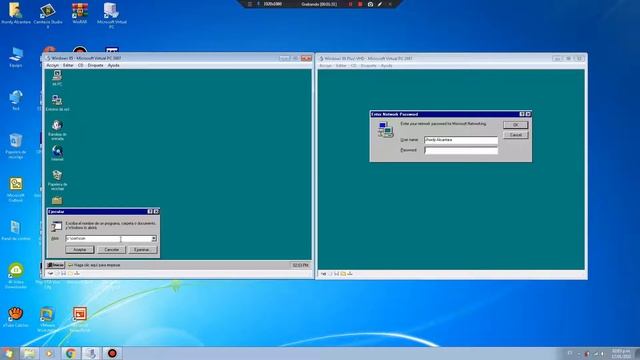
Task: Open Equipo desktop icon
Action: [16, 57]
